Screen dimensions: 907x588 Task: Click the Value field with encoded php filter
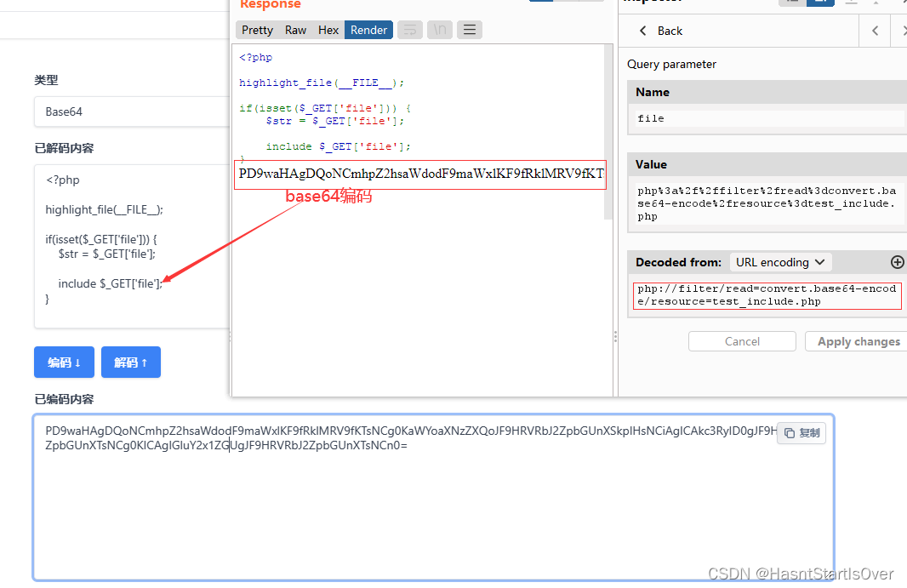[x=769, y=203]
